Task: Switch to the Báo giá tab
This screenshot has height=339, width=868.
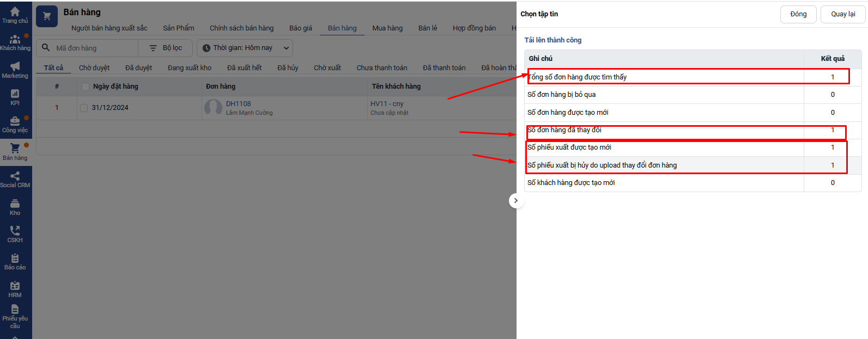Action: coord(300,28)
